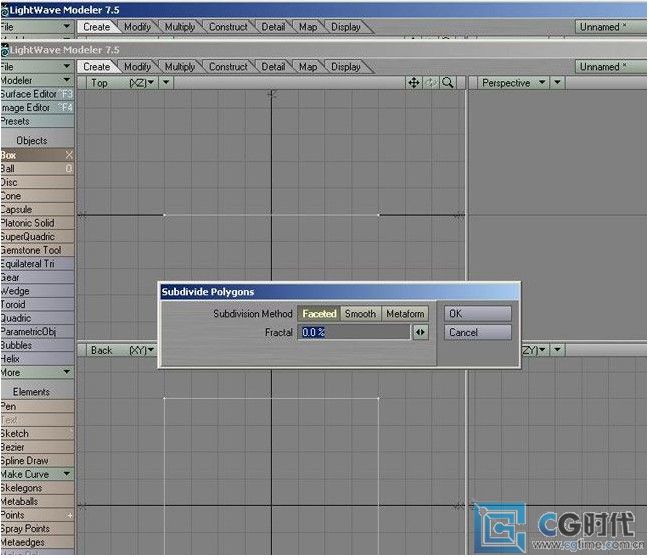Select the Quadric tool
This screenshot has width=649, height=558.
point(37,318)
